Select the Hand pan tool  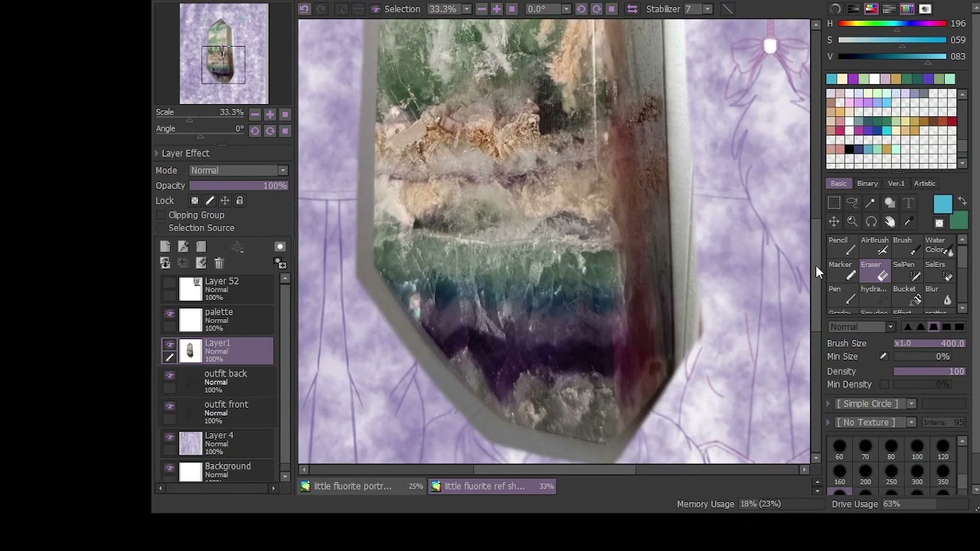pos(890,222)
